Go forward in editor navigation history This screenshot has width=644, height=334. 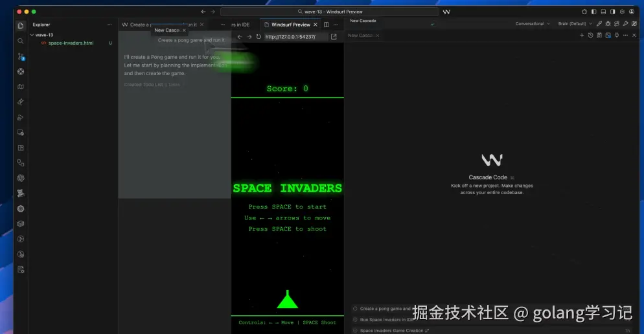[213, 12]
